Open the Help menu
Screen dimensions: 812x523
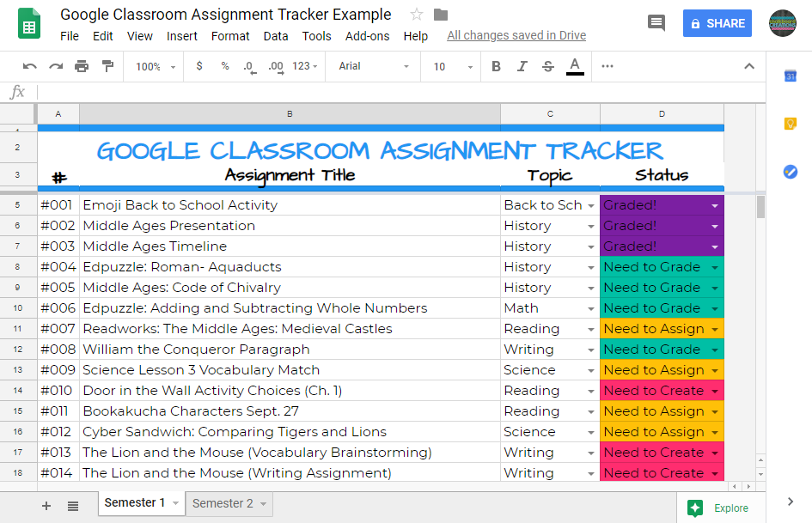(415, 36)
